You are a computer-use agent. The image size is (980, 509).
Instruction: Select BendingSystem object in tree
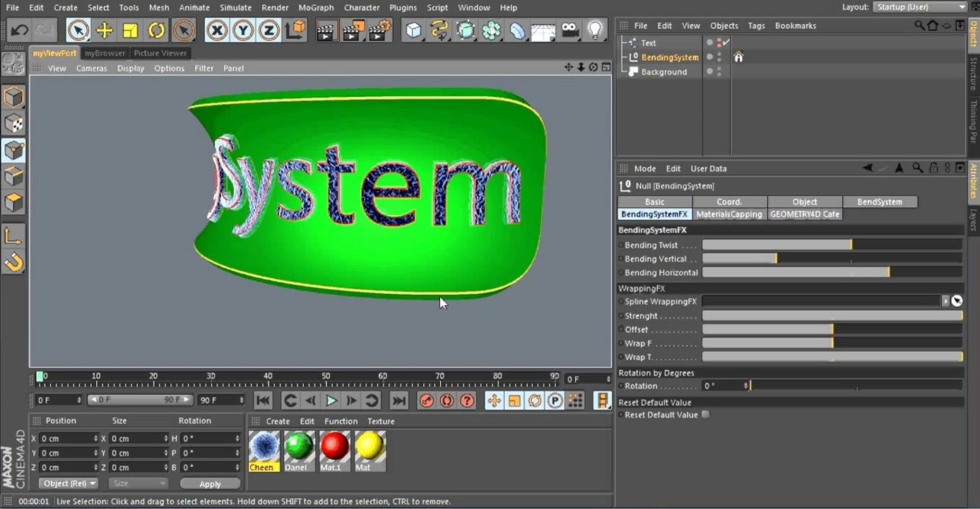670,57
